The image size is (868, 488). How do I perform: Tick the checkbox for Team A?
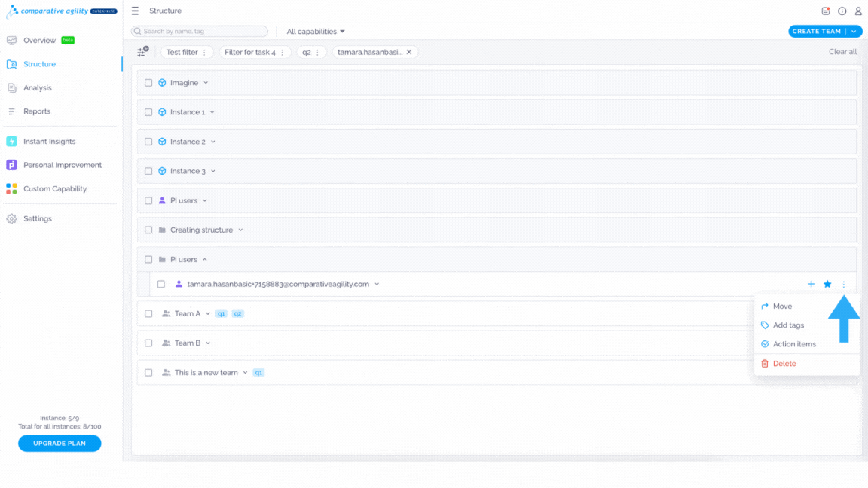(148, 314)
